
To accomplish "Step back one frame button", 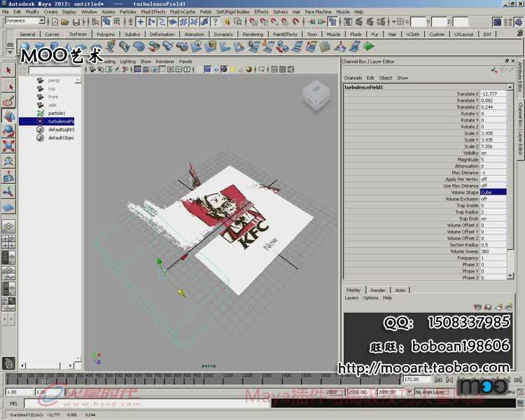I will point(450,379).
